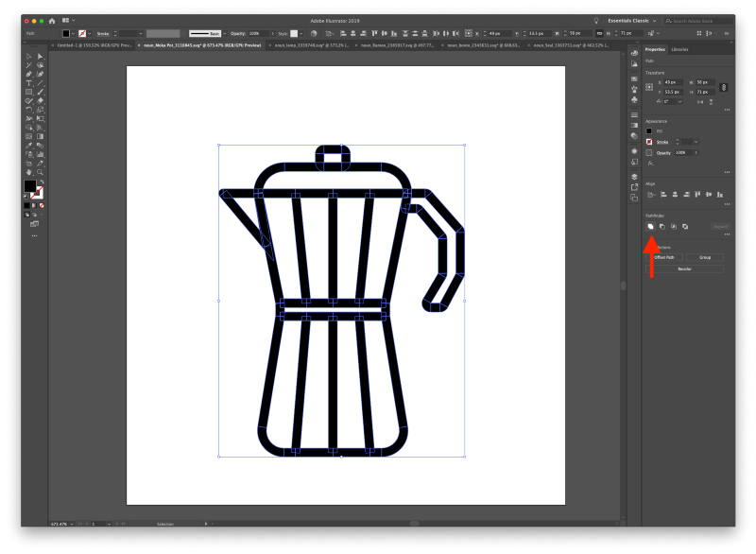This screenshot has width=756, height=554.
Task: Click the Intersect pathfinder icon
Action: pyautogui.click(x=674, y=226)
